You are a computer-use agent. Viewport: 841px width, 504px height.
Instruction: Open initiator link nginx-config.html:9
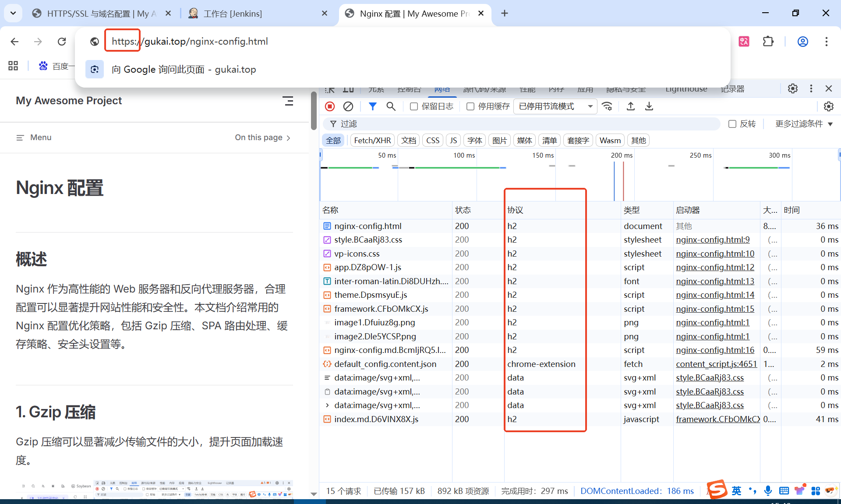(713, 240)
